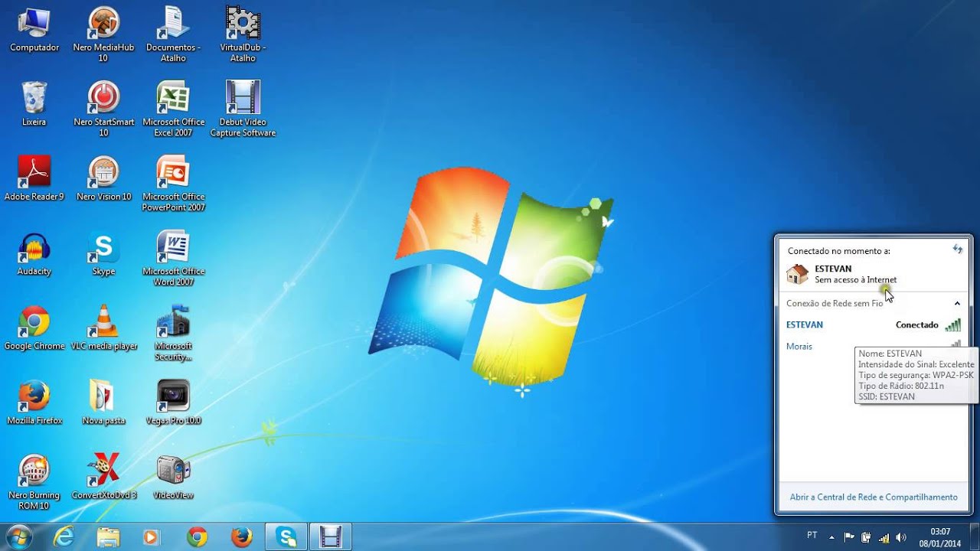The width and height of the screenshot is (980, 551).
Task: Select the Mozilla Firefox desktop shortcut
Action: pyautogui.click(x=34, y=403)
